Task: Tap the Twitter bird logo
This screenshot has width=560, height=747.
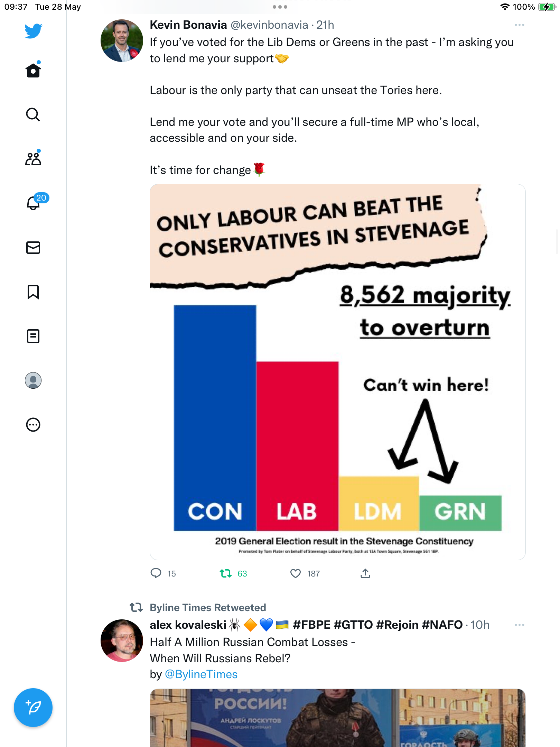Action: coord(33,31)
